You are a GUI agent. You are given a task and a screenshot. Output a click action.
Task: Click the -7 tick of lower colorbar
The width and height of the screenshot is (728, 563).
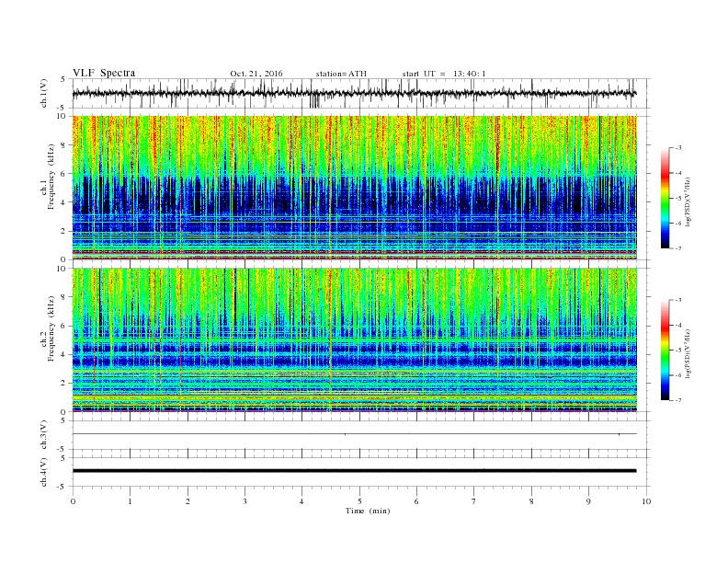[677, 400]
